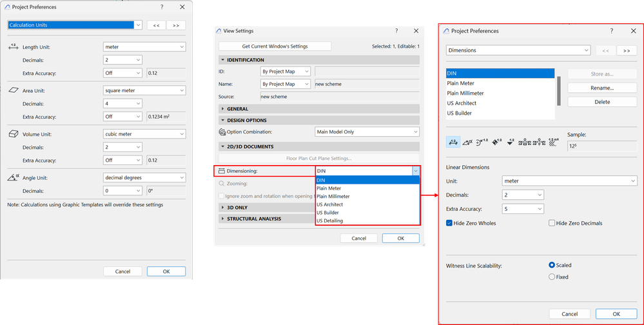Viewport: 644px width, 325px height.
Task: Click help icon in Dimensions Preferences dialog
Action: click(611, 31)
